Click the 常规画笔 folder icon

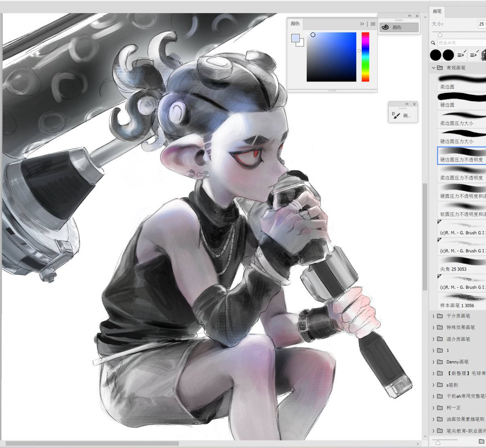440,68
